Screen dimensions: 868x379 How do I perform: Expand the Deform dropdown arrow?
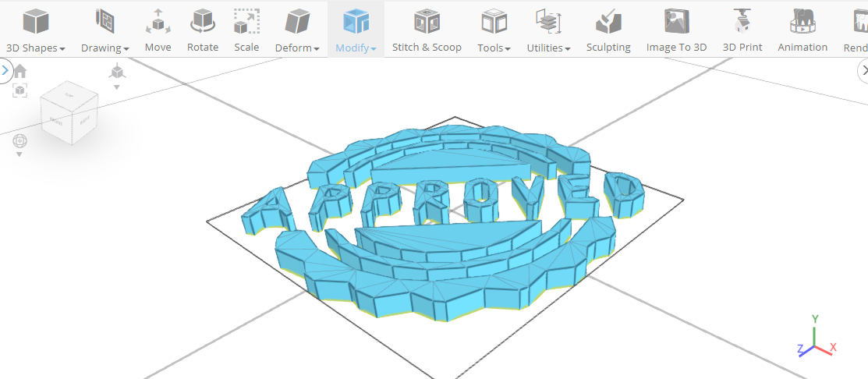[x=317, y=48]
